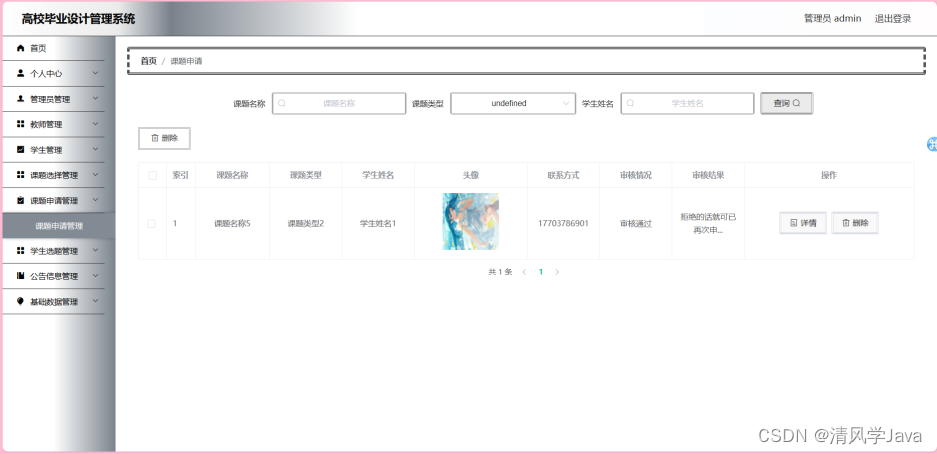Viewport: 937px width, 454px height.
Task: Click the truncated 拒绝的话就可已再次申... text
Action: click(x=708, y=223)
